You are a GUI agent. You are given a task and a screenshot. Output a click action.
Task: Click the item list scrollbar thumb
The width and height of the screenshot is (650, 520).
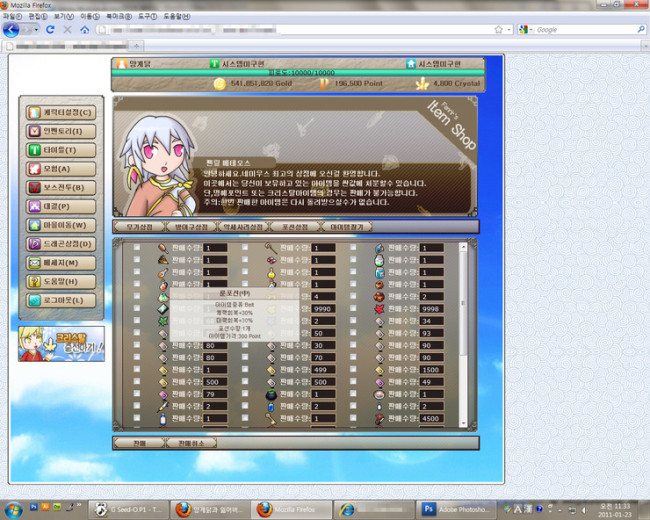463,303
